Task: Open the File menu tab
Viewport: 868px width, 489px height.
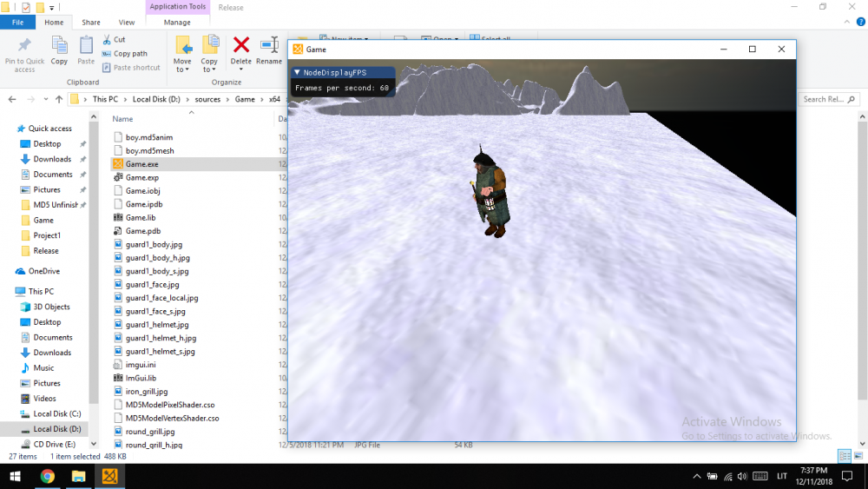Action: (17, 22)
